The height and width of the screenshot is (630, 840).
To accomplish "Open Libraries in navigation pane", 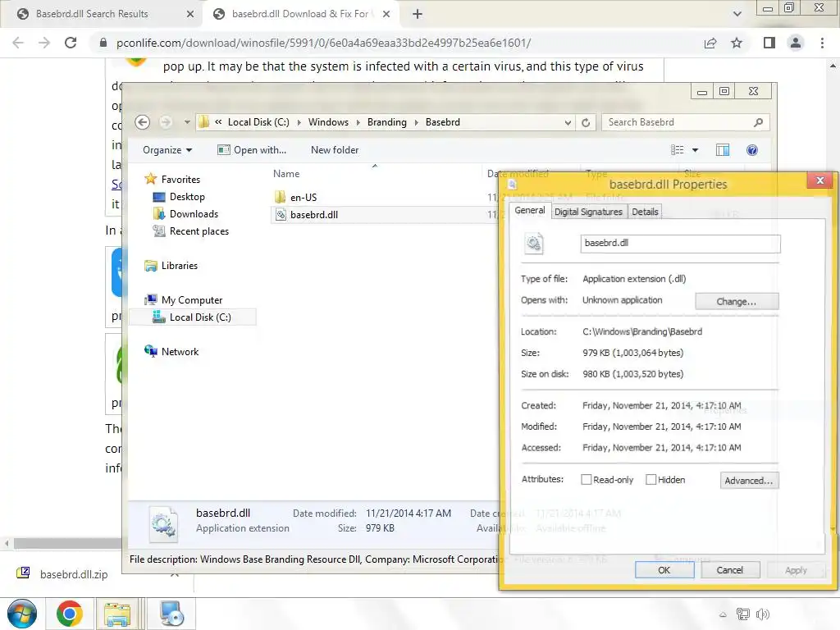I will click(180, 266).
